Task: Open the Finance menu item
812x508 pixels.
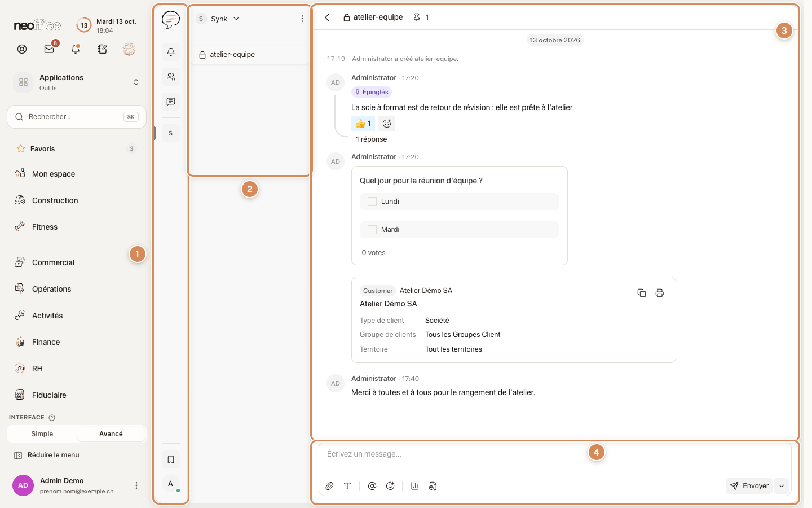Action: (77, 342)
